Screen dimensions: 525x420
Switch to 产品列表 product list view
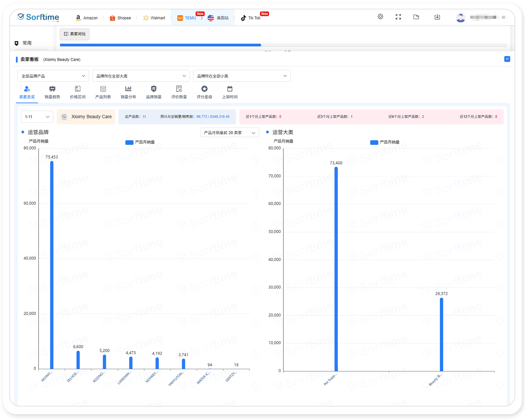(x=103, y=92)
